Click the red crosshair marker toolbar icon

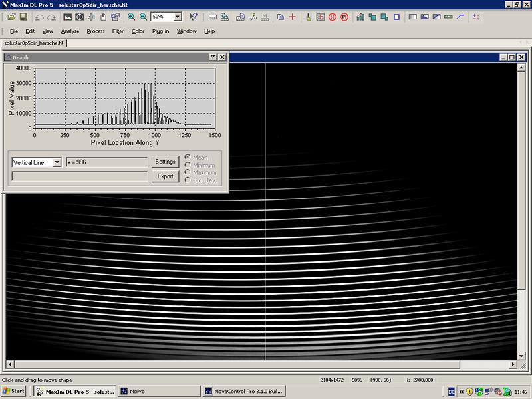pyautogui.click(x=292, y=17)
